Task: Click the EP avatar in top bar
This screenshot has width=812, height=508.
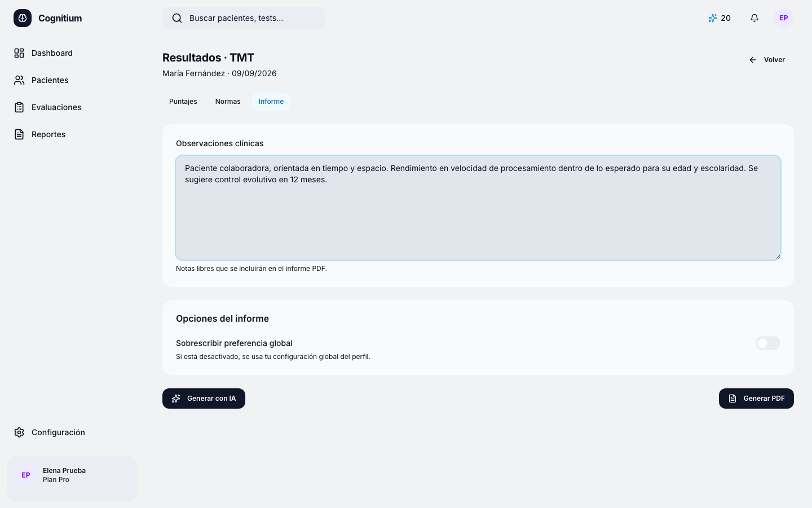Action: click(x=784, y=18)
